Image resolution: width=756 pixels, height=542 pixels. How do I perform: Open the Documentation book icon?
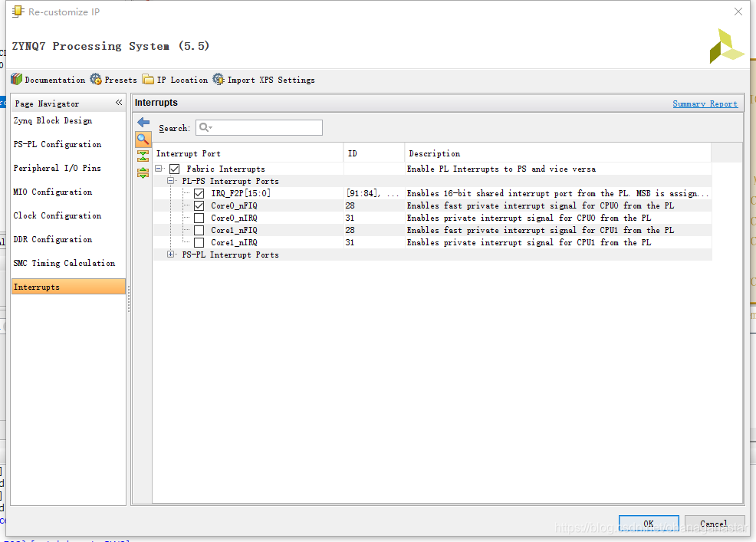coord(16,79)
